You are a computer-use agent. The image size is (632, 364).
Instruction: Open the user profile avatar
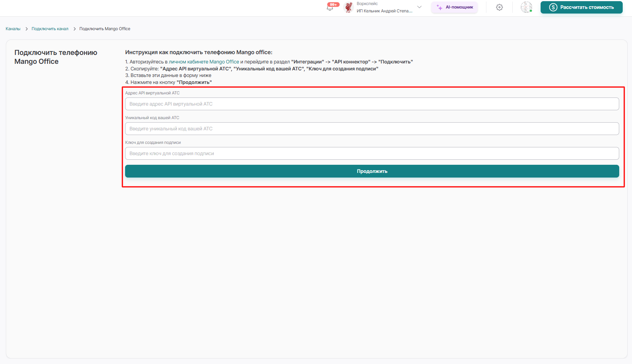[x=526, y=7]
